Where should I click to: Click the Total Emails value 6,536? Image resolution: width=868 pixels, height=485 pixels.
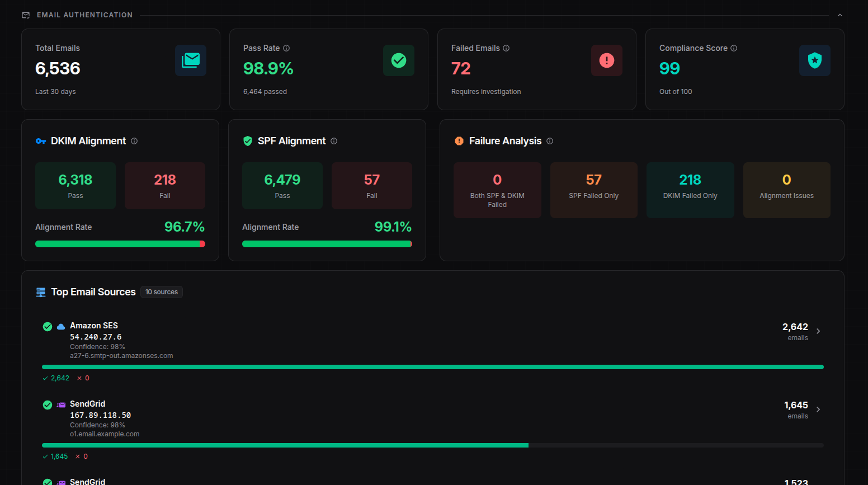(x=58, y=68)
